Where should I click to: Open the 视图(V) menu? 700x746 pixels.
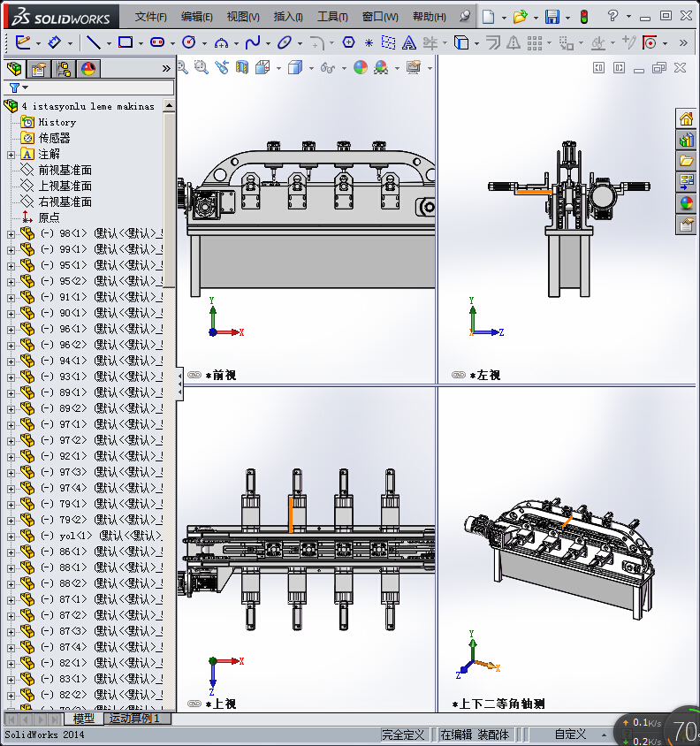[x=243, y=17]
